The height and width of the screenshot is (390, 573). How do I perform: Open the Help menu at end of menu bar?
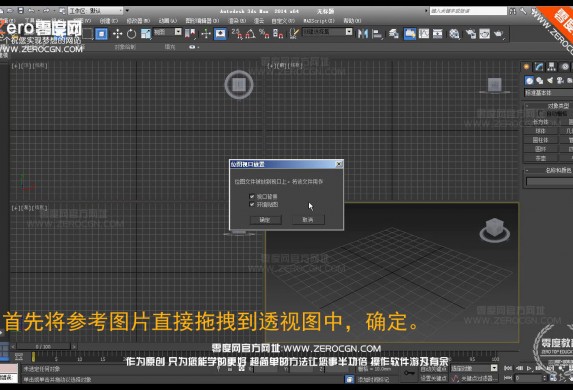click(352, 21)
